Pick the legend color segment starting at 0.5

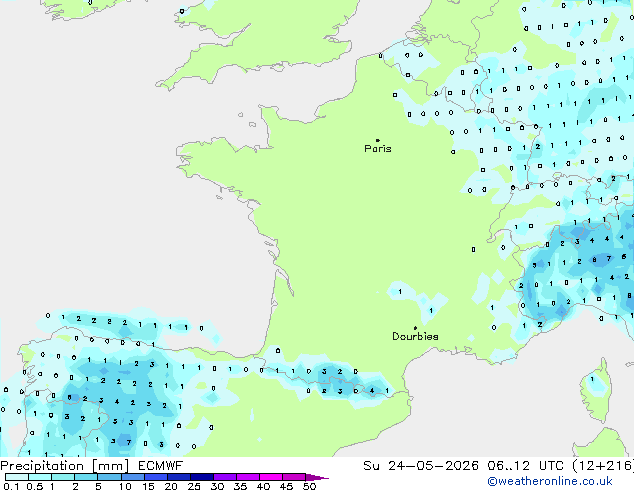tap(40, 477)
